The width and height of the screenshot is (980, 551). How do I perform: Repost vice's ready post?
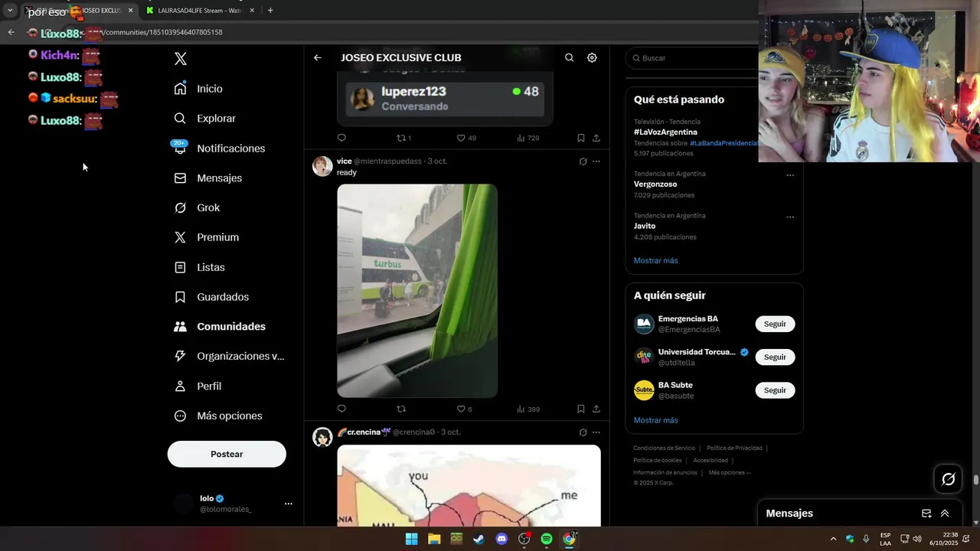pyautogui.click(x=401, y=409)
